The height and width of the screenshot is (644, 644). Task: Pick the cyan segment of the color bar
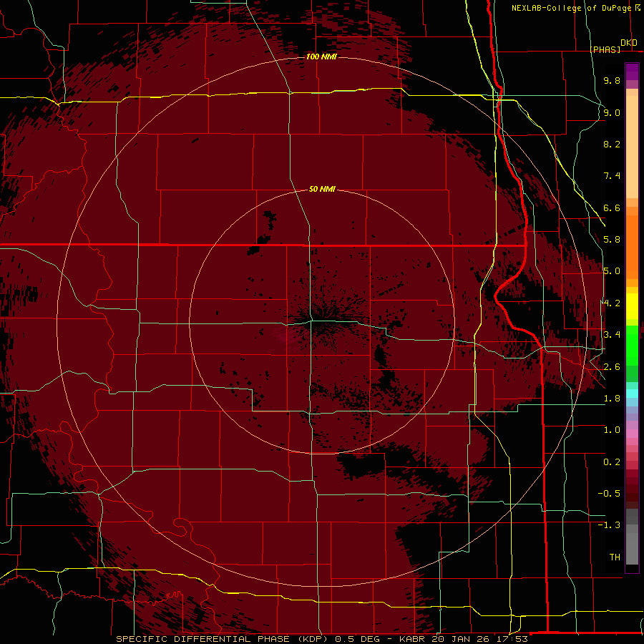pyautogui.click(x=632, y=394)
